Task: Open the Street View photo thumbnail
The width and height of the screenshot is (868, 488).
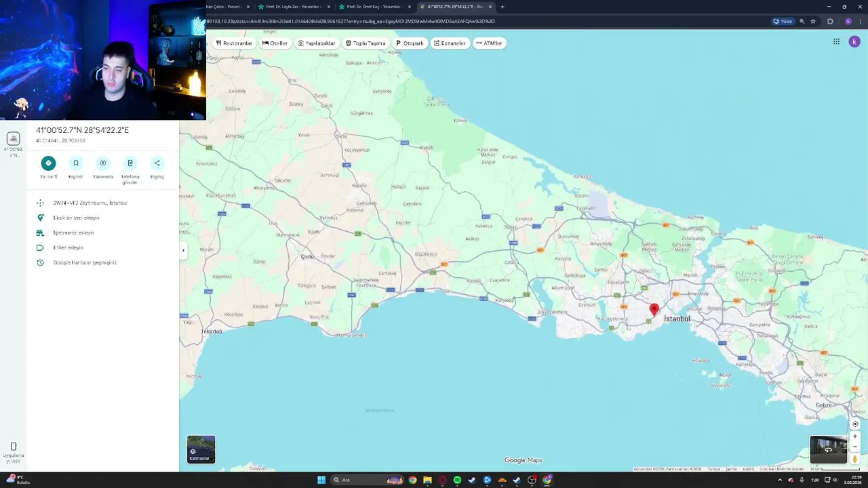Action: coord(828,449)
